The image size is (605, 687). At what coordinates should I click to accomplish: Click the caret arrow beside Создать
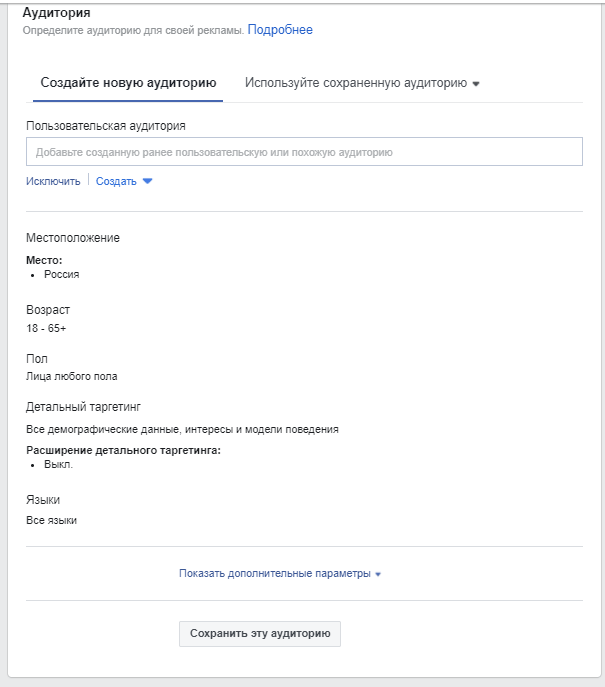(148, 181)
